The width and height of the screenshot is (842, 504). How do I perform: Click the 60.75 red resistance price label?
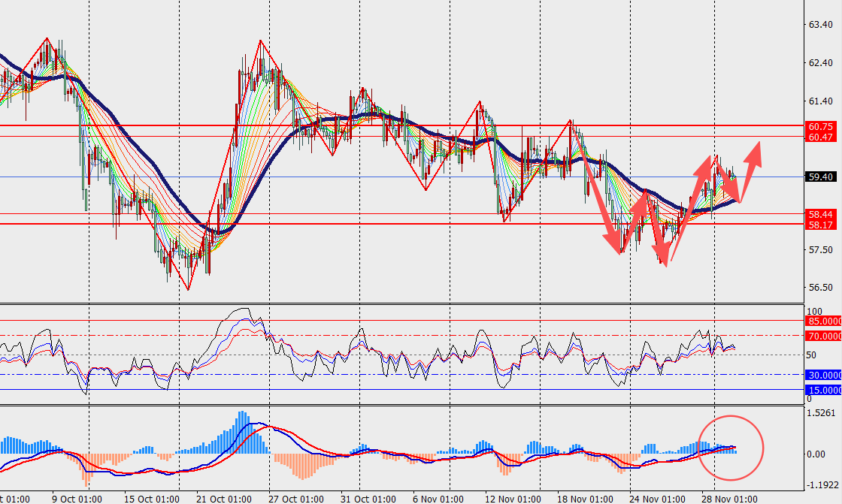coord(819,126)
